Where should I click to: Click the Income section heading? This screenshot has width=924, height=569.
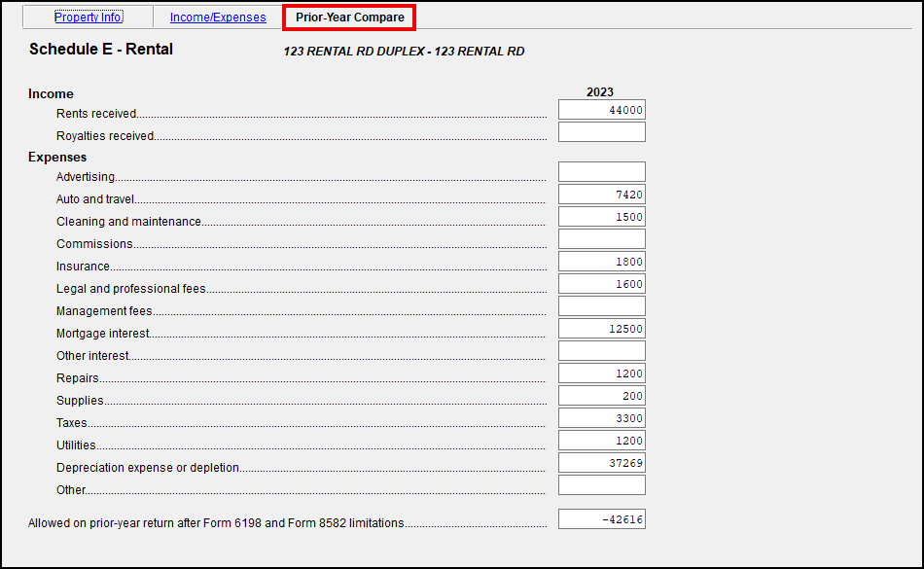pyautogui.click(x=51, y=93)
